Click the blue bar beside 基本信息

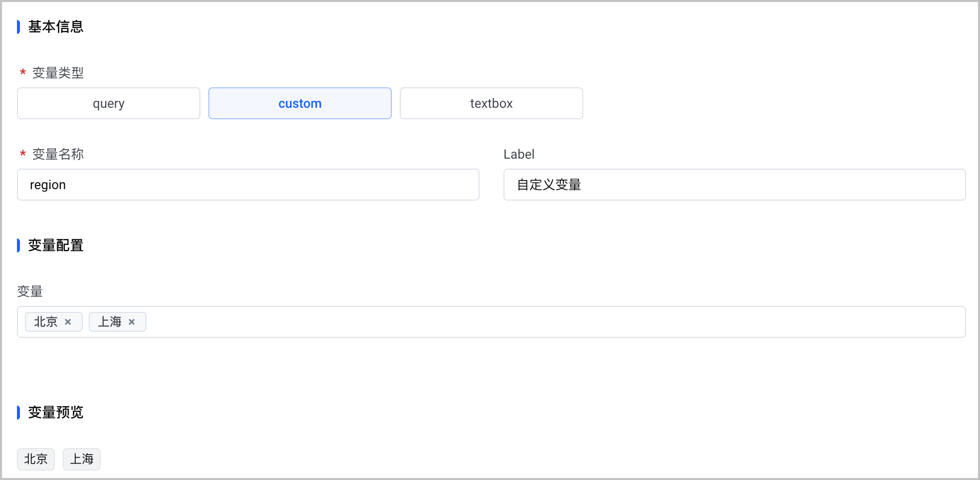click(18, 27)
